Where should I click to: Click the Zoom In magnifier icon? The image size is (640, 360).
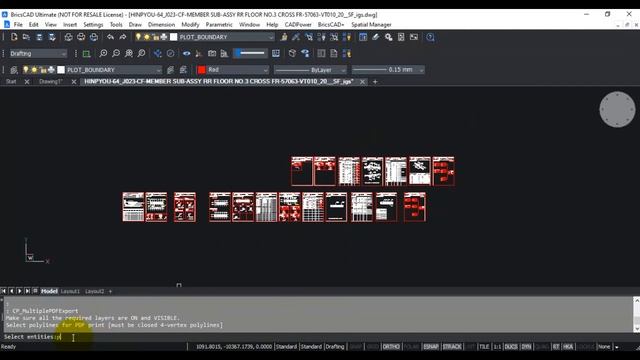click(x=103, y=53)
